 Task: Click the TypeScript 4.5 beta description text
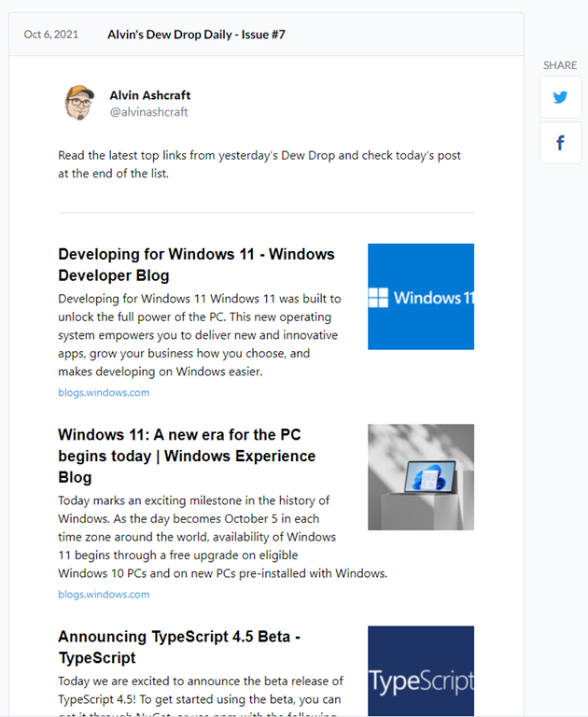[x=201, y=695]
